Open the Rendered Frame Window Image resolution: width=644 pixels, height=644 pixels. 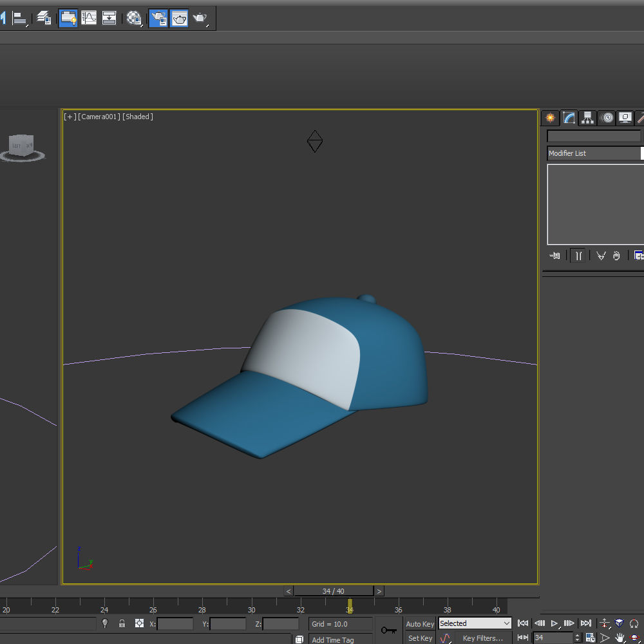click(179, 18)
